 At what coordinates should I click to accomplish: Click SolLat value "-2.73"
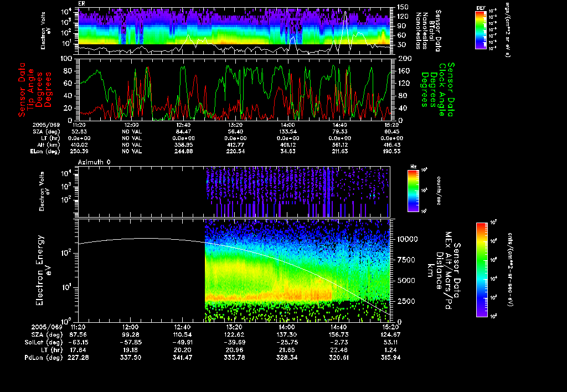338,343
